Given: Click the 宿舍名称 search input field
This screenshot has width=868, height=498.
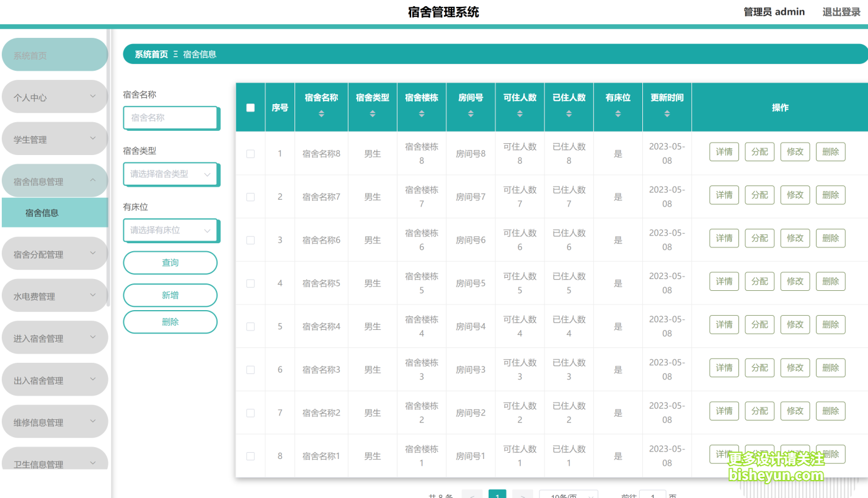Looking at the screenshot, I should (170, 118).
